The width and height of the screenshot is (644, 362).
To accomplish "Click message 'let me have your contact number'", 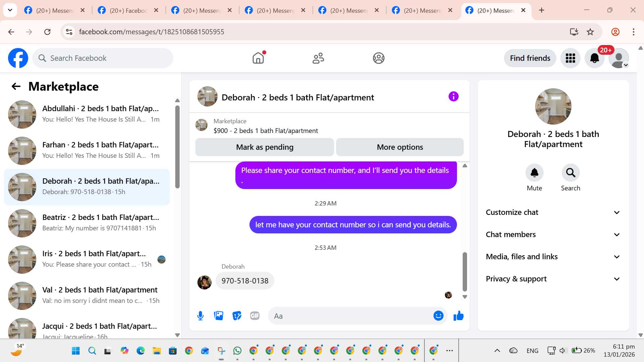I will click(x=353, y=225).
